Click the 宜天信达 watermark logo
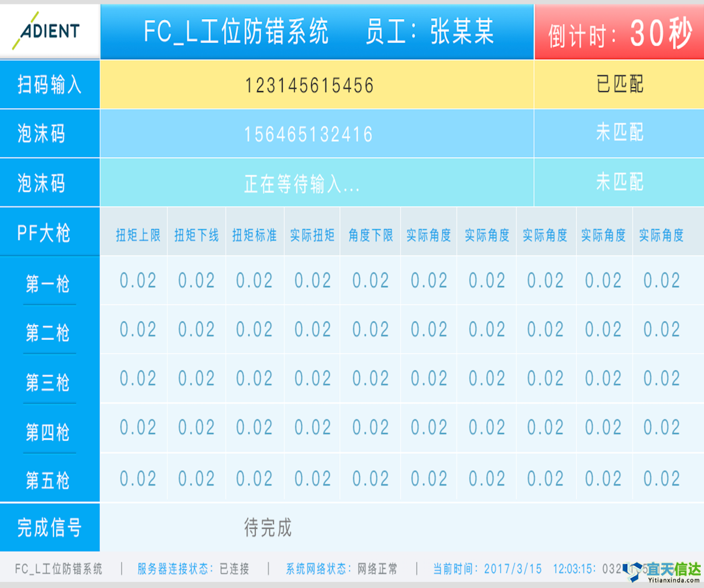704x588 pixels. point(663,570)
